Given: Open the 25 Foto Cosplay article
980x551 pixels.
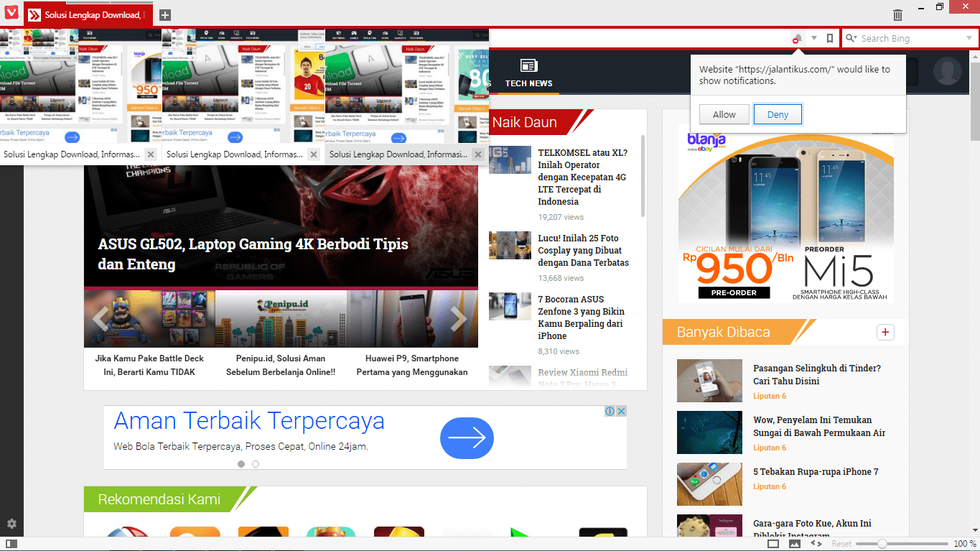Looking at the screenshot, I should [583, 250].
